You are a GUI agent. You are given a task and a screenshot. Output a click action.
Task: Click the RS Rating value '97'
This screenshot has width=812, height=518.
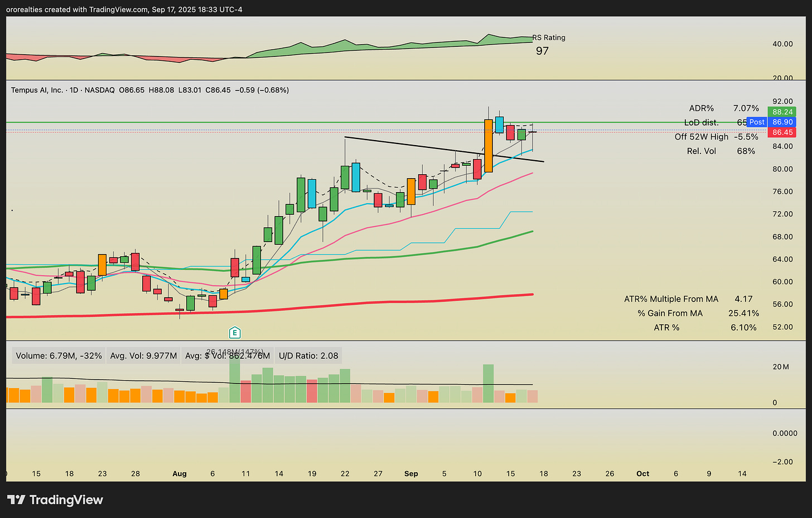(x=542, y=51)
